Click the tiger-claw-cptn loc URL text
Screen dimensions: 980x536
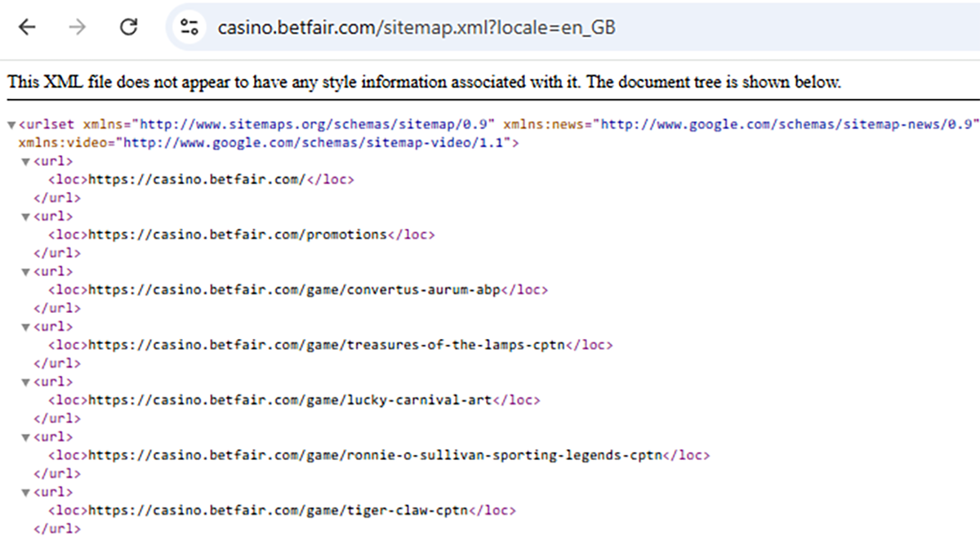pos(278,511)
